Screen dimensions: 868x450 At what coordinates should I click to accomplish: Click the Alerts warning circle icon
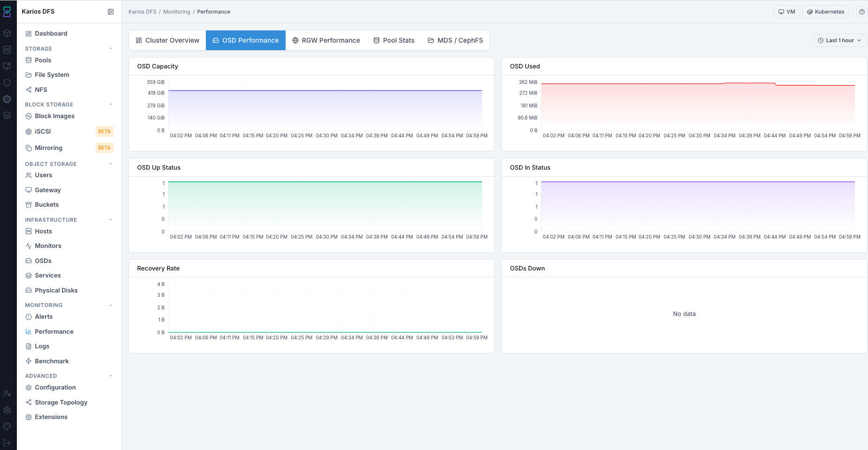[x=29, y=317]
